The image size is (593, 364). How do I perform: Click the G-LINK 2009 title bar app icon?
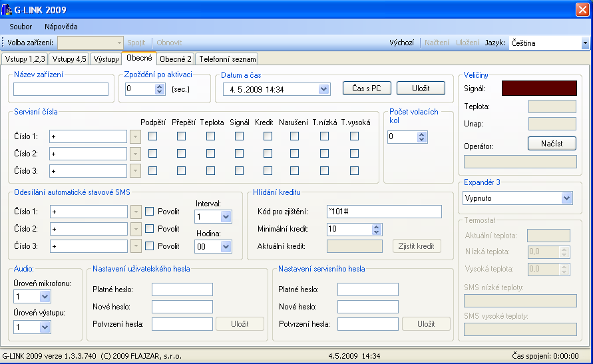pyautogui.click(x=7, y=9)
